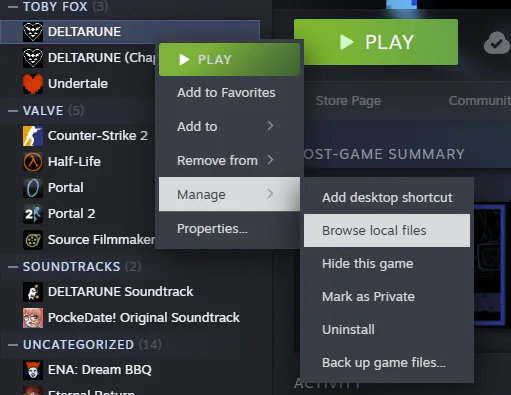Open the ENA: Dream BBQ icon
Image resolution: width=511 pixels, height=395 pixels.
coord(33,370)
